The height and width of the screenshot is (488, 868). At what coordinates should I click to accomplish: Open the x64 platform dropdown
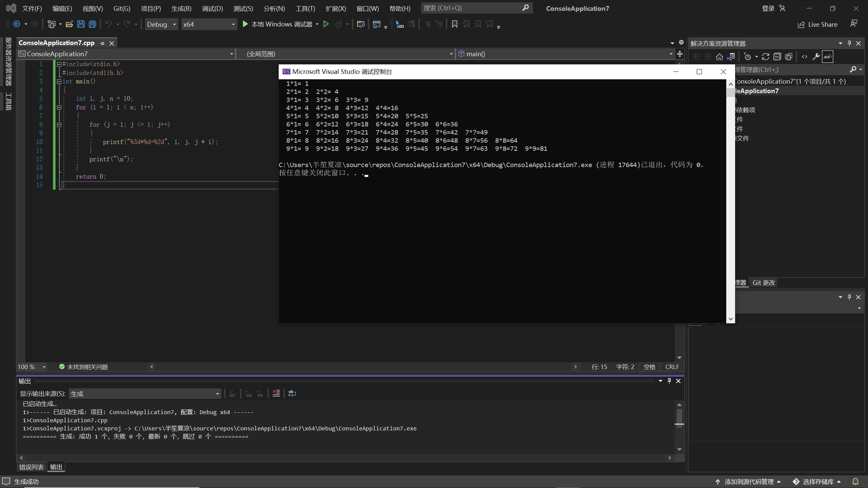(209, 24)
